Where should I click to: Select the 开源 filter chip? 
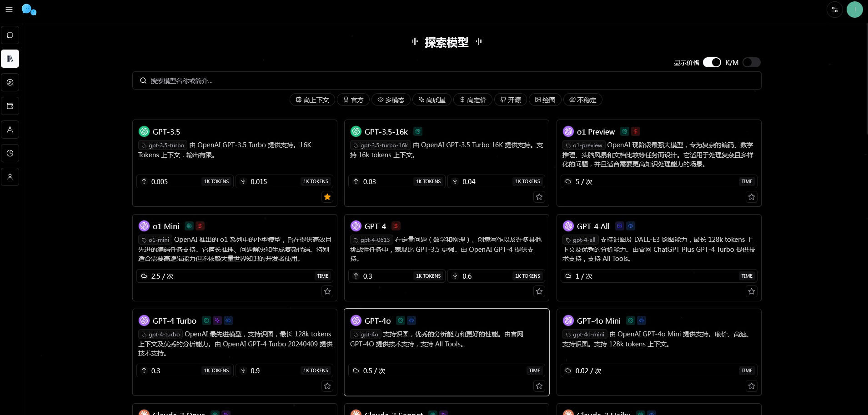point(510,100)
